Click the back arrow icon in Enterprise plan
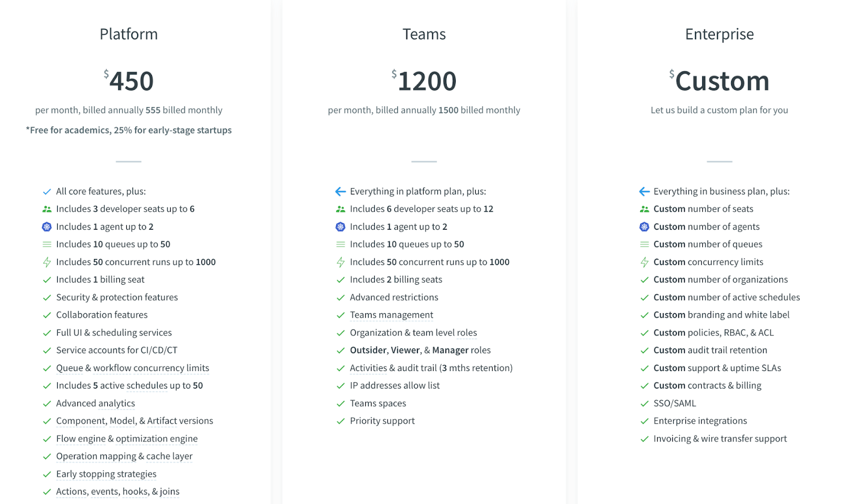The width and height of the screenshot is (841, 504). point(644,192)
